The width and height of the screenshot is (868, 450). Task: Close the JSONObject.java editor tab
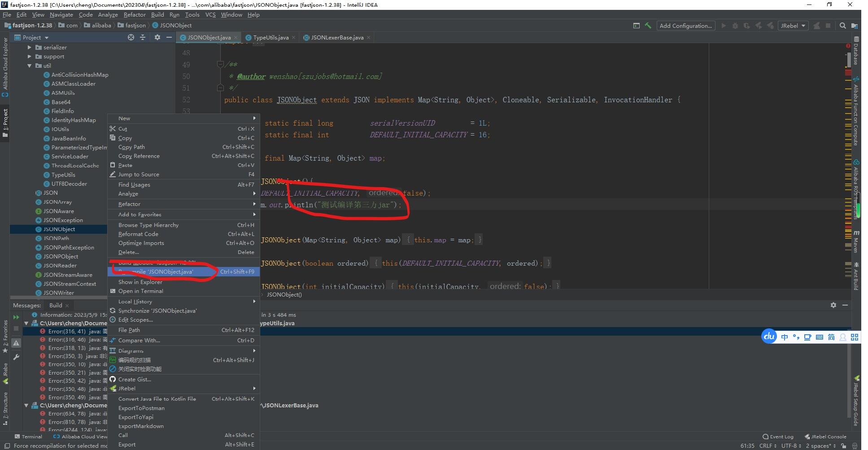point(236,38)
